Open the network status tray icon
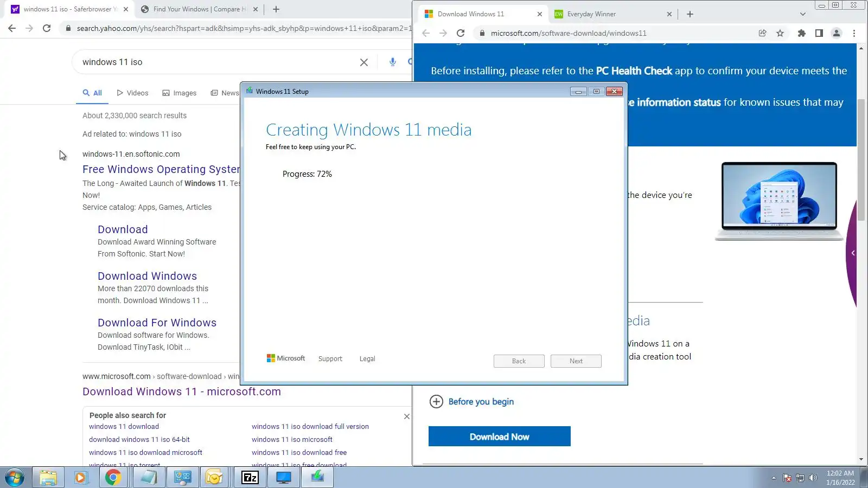Viewport: 868px width, 488px height. click(800, 478)
